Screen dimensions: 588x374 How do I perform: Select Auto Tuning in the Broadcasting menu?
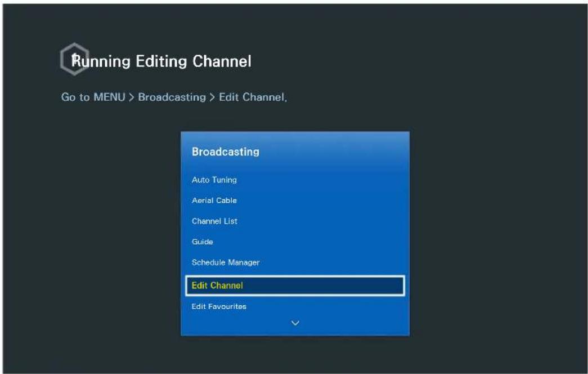pos(214,180)
